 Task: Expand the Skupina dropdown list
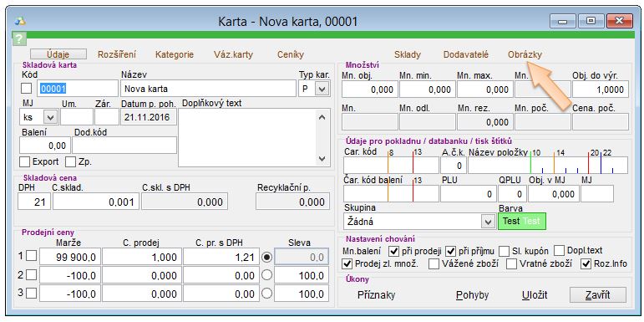(488, 222)
